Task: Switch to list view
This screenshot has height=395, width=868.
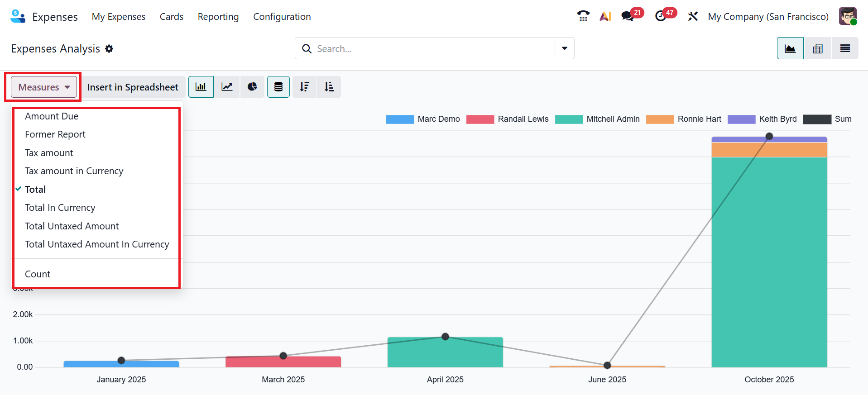Action: click(x=844, y=48)
